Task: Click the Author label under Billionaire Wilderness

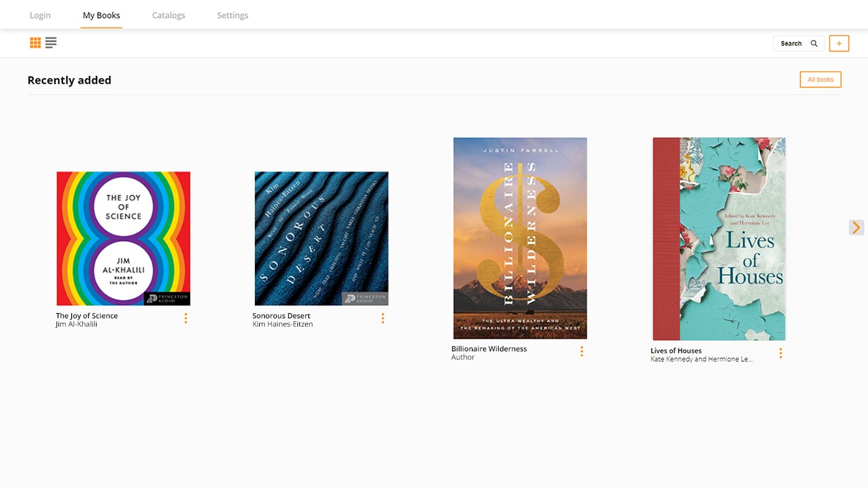Action: tap(463, 357)
